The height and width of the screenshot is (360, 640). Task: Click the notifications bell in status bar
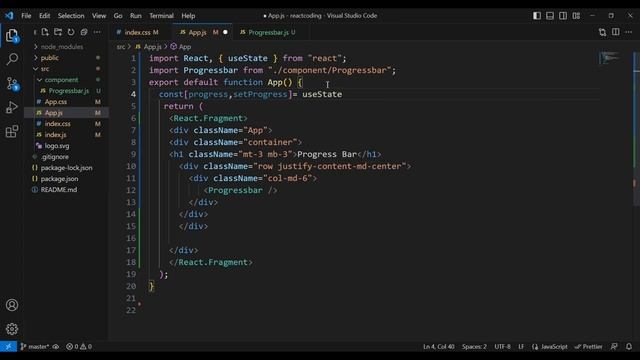[x=629, y=347]
